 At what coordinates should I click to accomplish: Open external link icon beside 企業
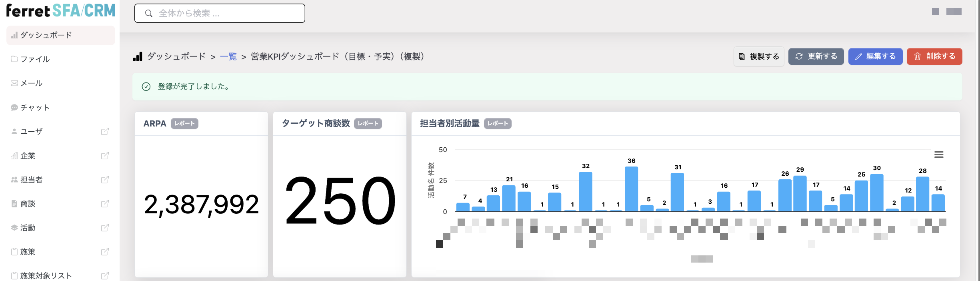pos(105,155)
